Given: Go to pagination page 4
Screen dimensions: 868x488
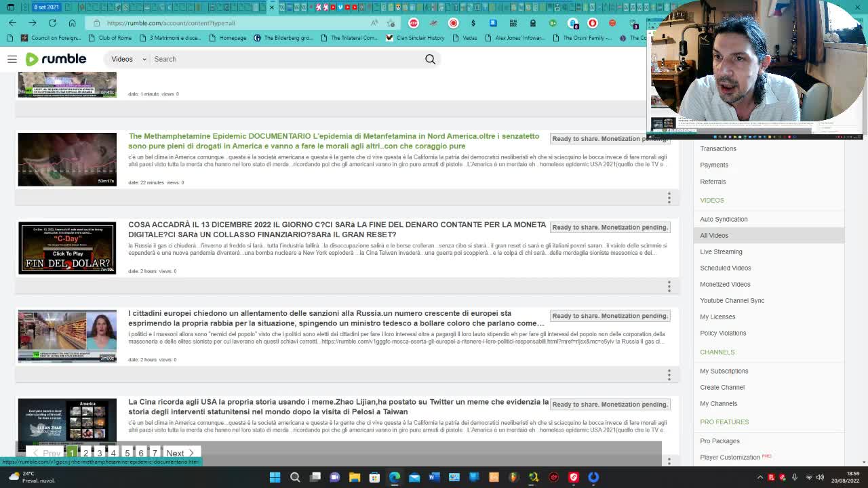Looking at the screenshot, I should (x=113, y=453).
